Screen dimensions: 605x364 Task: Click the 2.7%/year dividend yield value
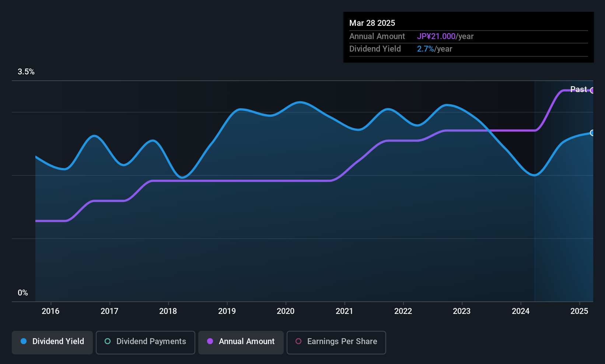[x=434, y=49]
